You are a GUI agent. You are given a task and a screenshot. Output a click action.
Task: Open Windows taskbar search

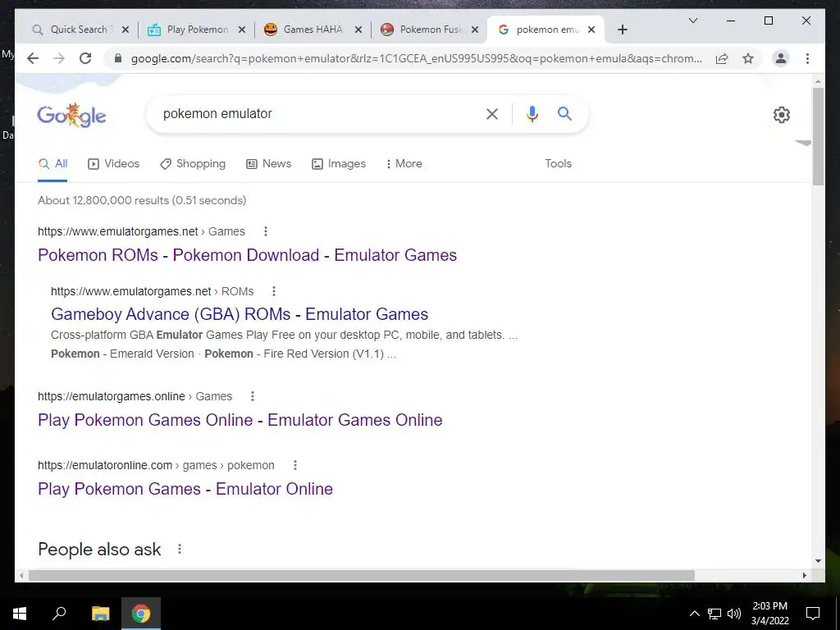tap(59, 614)
